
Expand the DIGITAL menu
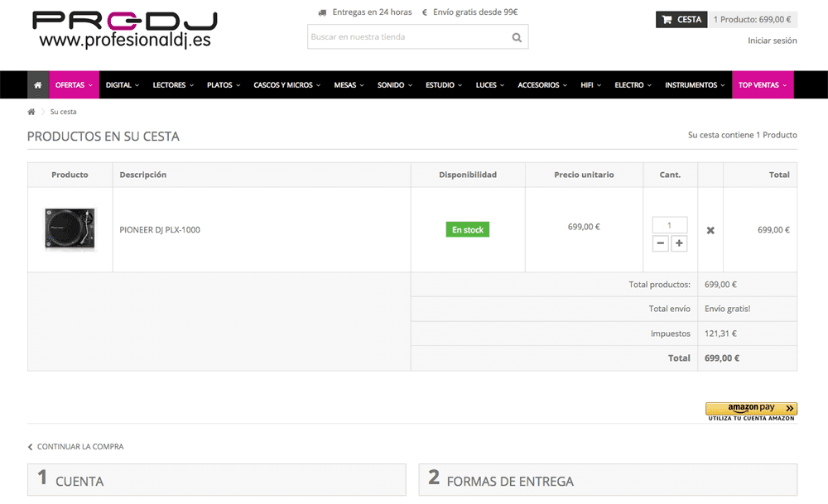click(122, 85)
